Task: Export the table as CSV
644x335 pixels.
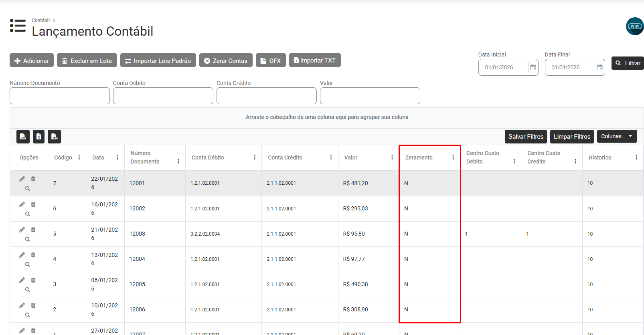Action: 54,137
